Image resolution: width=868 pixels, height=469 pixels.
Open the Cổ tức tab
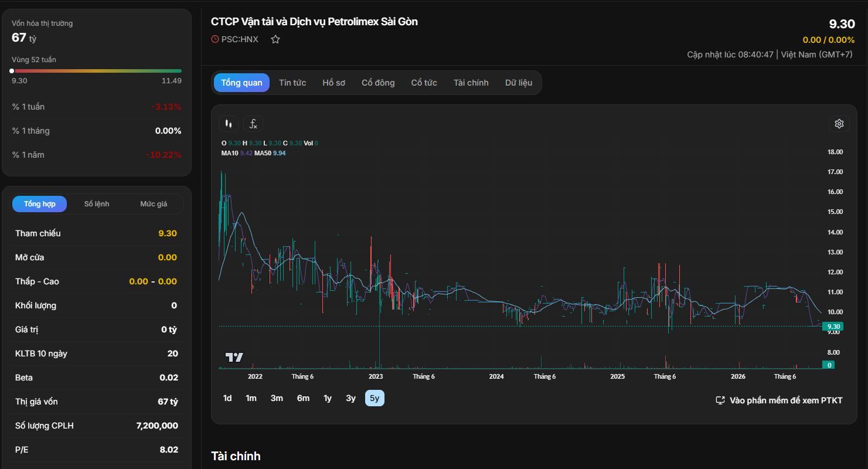coord(424,83)
